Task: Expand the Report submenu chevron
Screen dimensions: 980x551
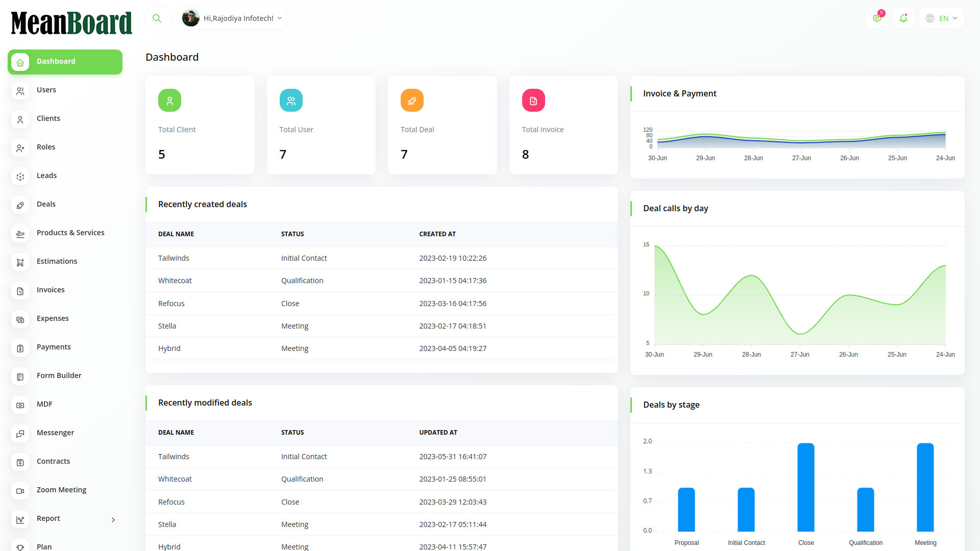Action: click(x=113, y=520)
